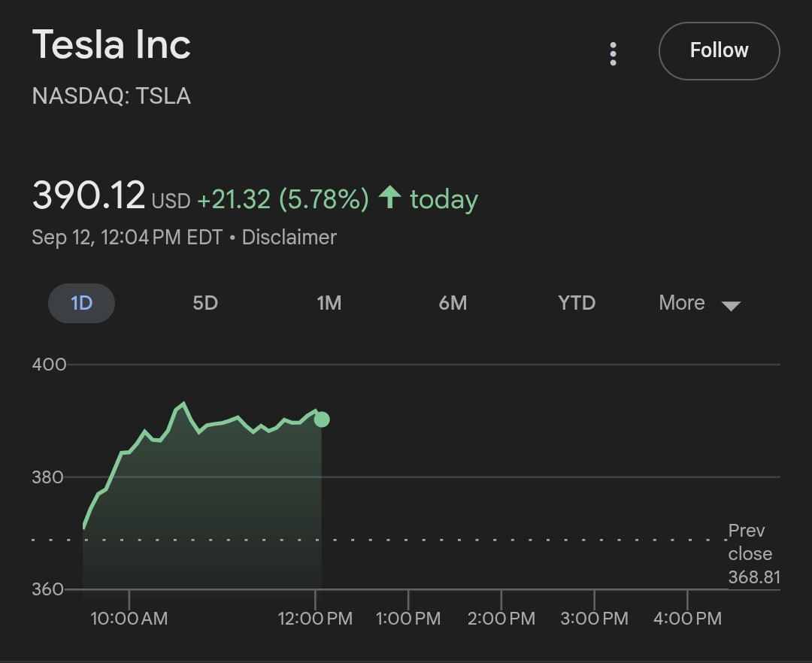
Task: Switch to the 6M chart tab
Action: 453,303
